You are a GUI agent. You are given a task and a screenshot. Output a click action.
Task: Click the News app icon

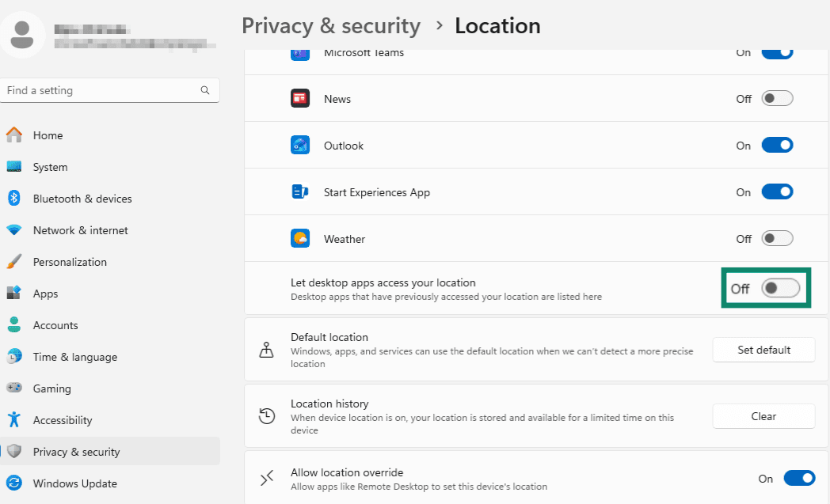pos(300,98)
